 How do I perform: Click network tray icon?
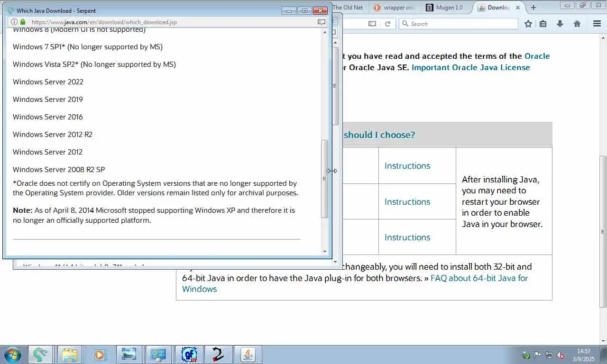click(549, 355)
